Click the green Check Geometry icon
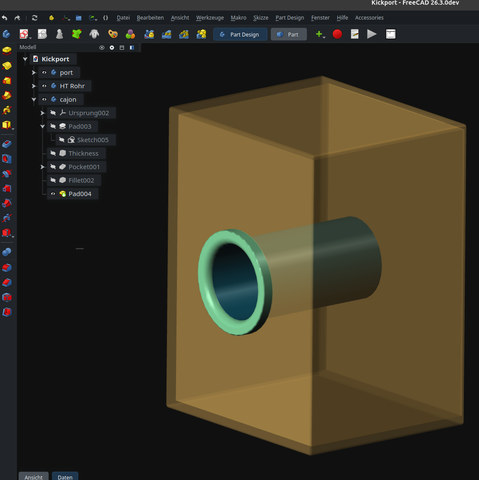This screenshot has height=480, width=479. tap(77, 34)
